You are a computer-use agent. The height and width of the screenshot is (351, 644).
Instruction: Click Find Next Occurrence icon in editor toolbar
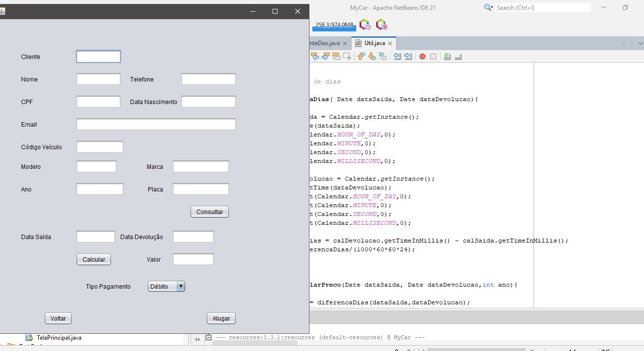pyautogui.click(x=325, y=56)
